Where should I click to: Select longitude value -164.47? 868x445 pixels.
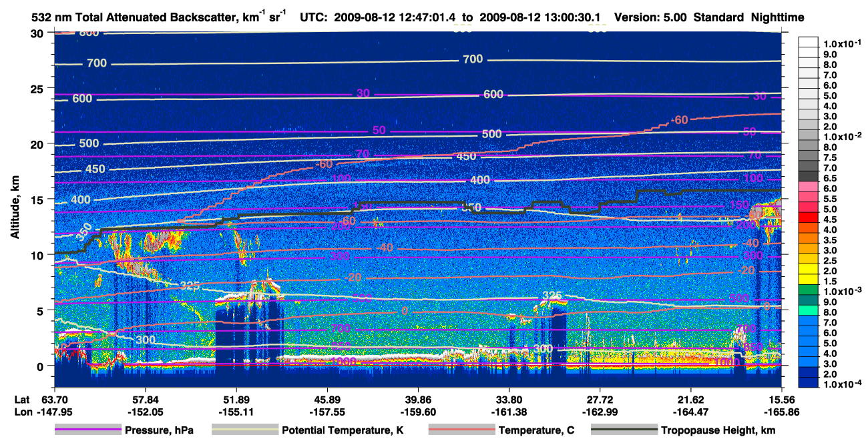(691, 411)
